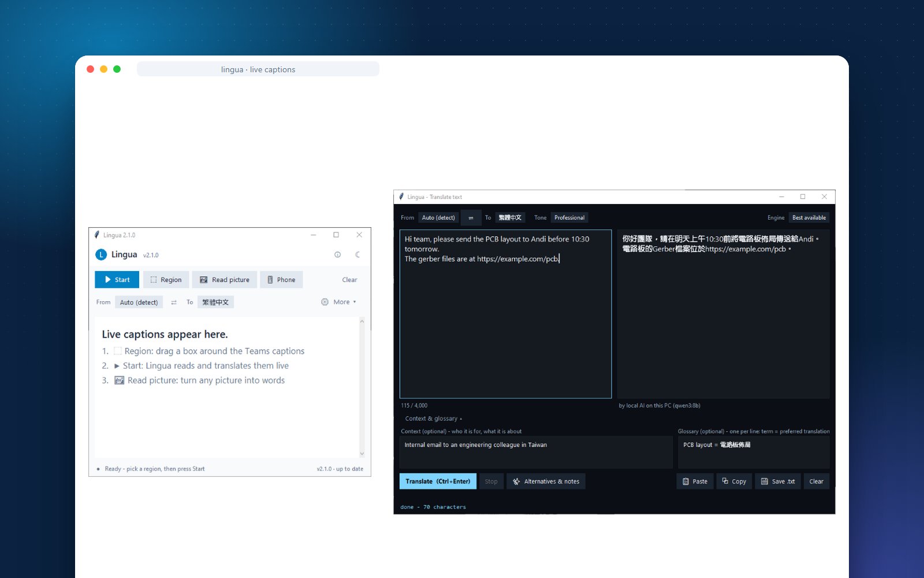The image size is (924, 578).
Task: Expand the More settings menu
Action: [339, 302]
